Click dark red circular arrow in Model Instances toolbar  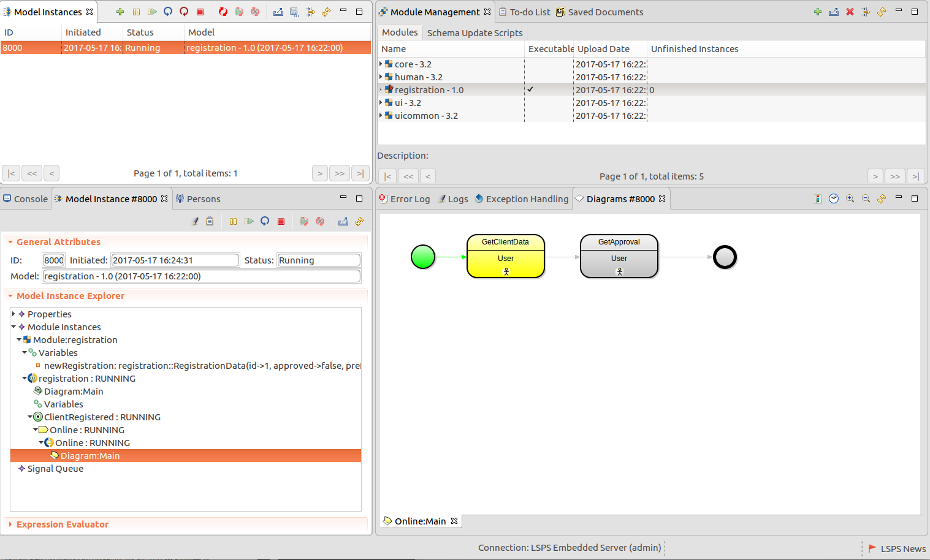pyautogui.click(x=184, y=12)
